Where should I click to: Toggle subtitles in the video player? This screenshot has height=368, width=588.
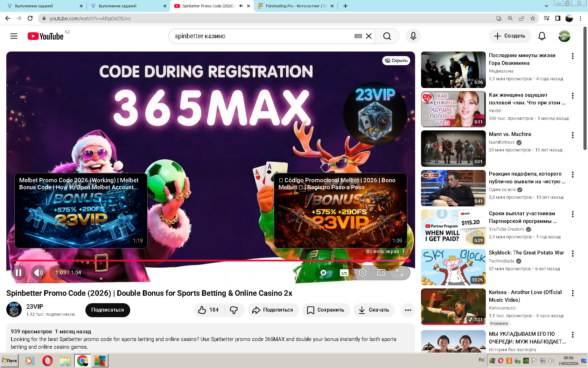click(x=344, y=273)
